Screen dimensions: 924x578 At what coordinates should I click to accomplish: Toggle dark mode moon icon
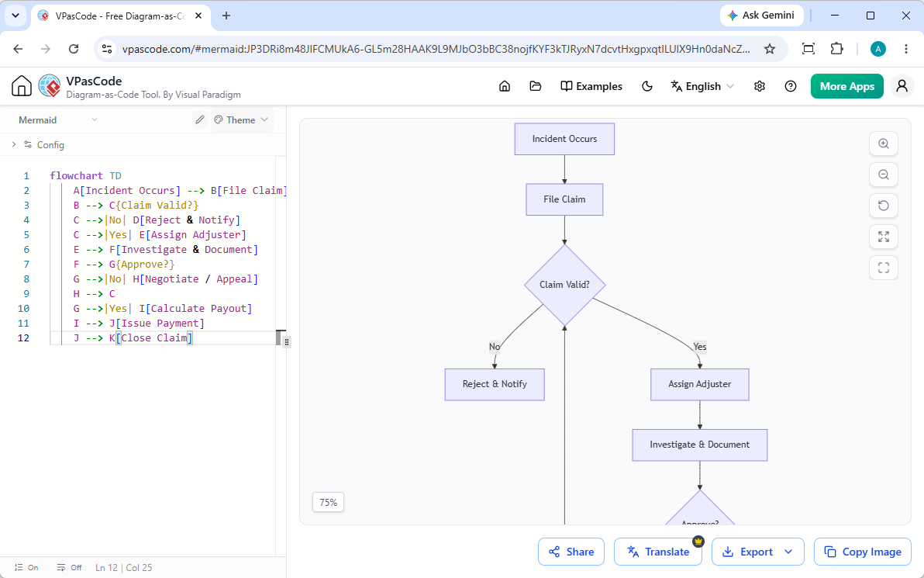coord(647,86)
